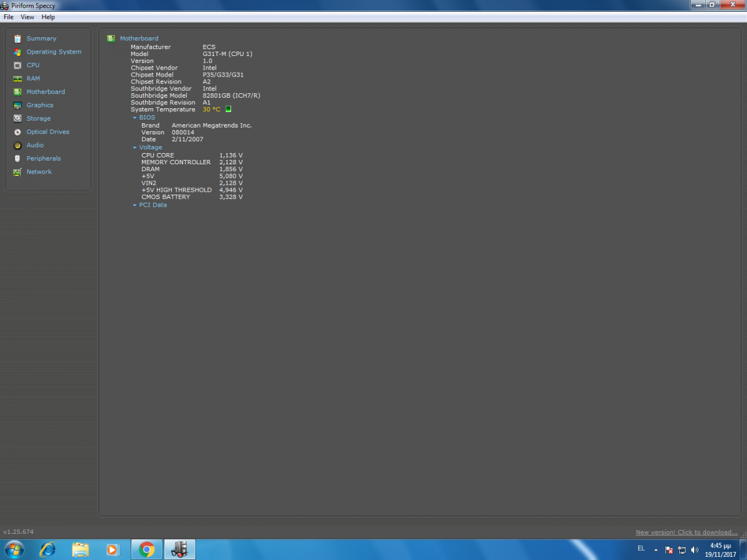Select BIOS date 2/11/2007
The height and width of the screenshot is (560, 747).
[x=187, y=139]
